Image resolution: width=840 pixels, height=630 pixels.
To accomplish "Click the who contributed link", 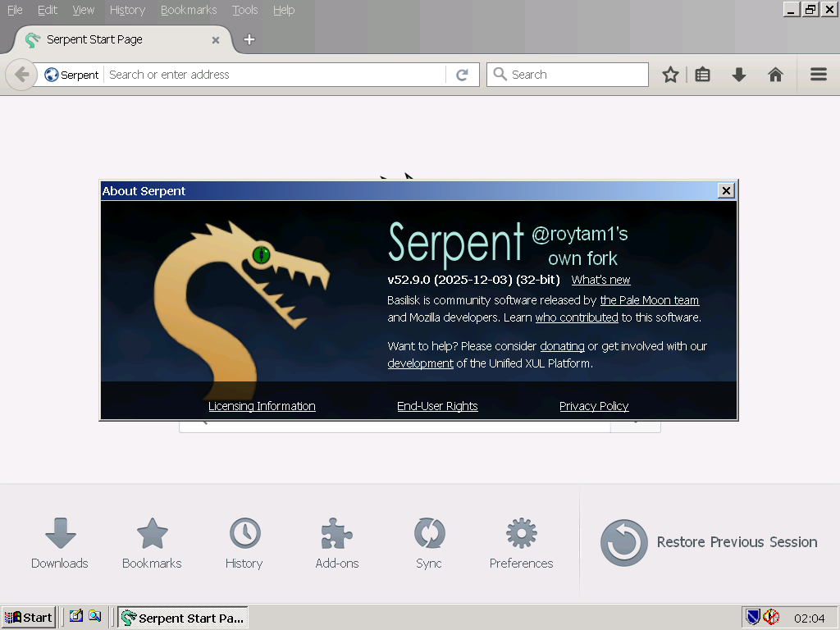I will tap(577, 317).
